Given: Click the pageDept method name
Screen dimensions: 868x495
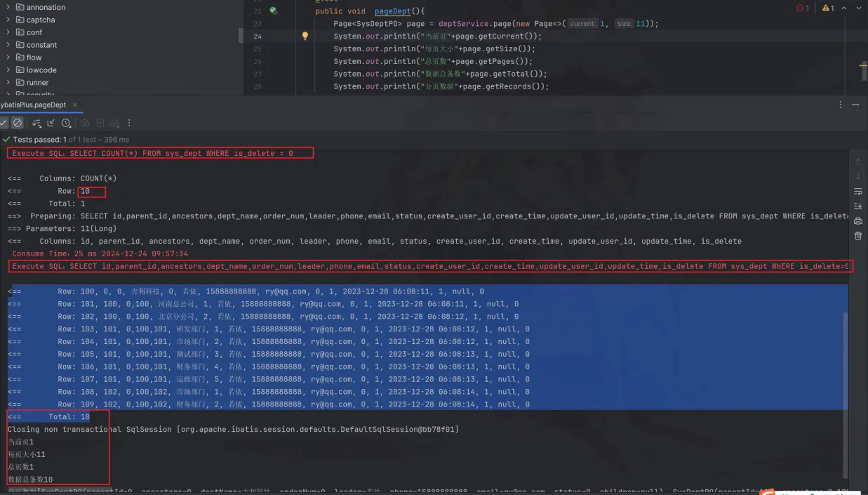Looking at the screenshot, I should pyautogui.click(x=394, y=11).
